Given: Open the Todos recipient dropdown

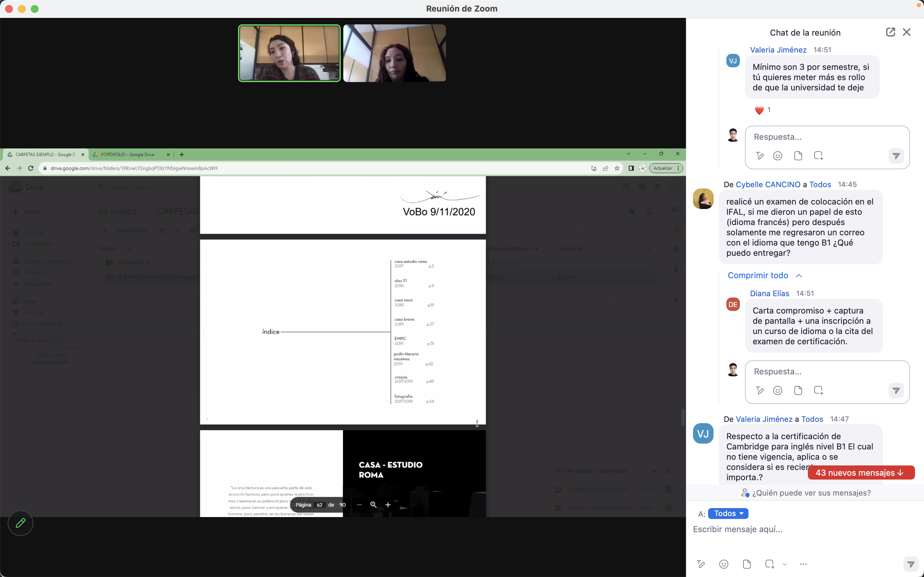Looking at the screenshot, I should click(728, 514).
